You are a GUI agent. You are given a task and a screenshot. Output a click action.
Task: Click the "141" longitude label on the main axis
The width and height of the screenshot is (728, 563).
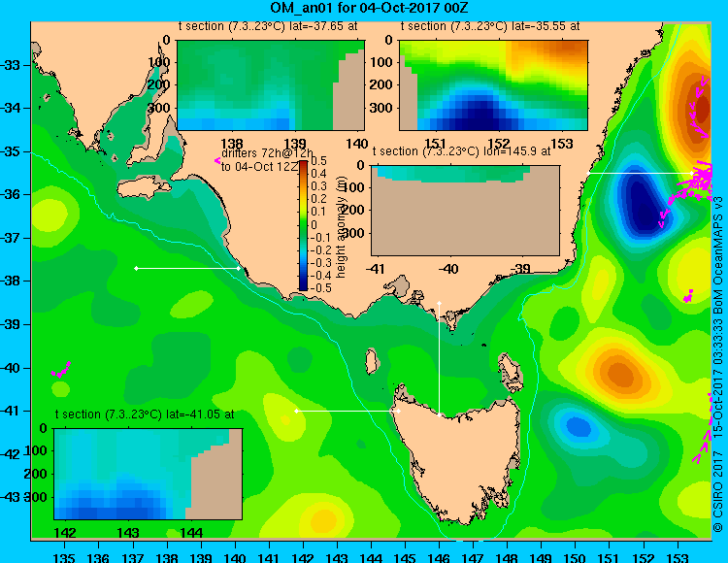pos(269,557)
